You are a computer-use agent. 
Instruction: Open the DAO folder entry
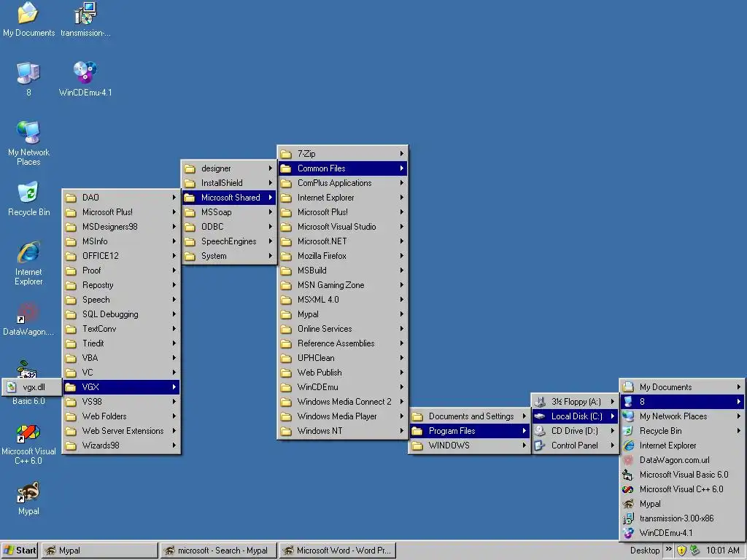tap(122, 198)
